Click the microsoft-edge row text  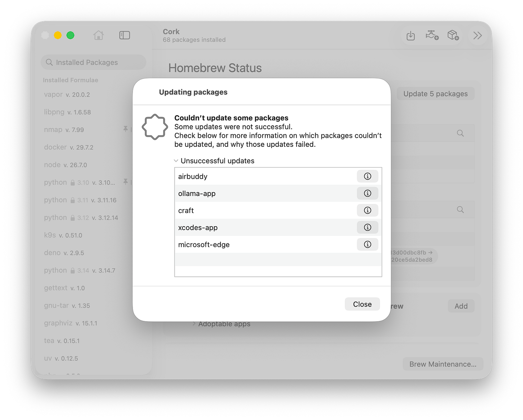coord(204,244)
